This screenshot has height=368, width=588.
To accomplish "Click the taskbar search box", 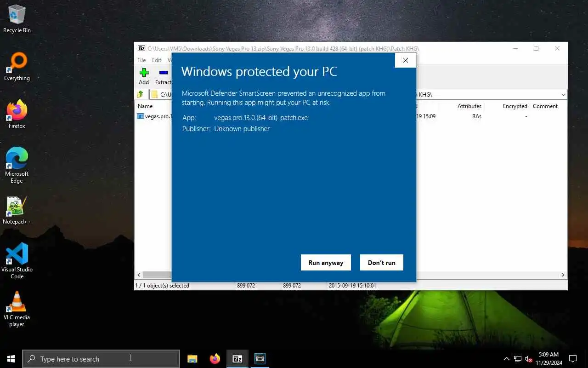I will coord(101,359).
